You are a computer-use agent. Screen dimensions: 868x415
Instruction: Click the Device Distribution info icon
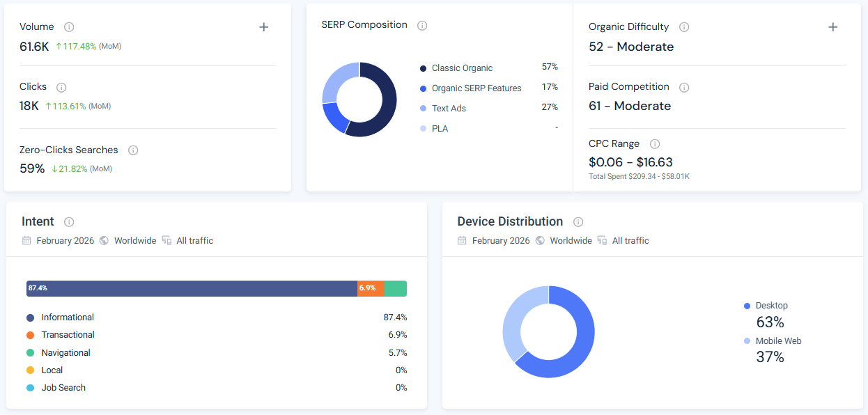coord(578,222)
